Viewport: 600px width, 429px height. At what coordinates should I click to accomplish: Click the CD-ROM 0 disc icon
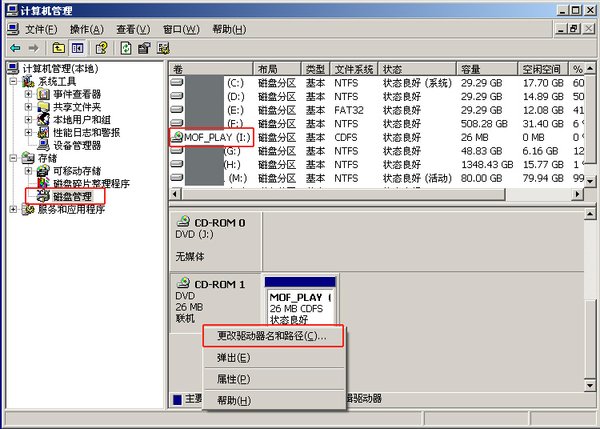[x=183, y=221]
